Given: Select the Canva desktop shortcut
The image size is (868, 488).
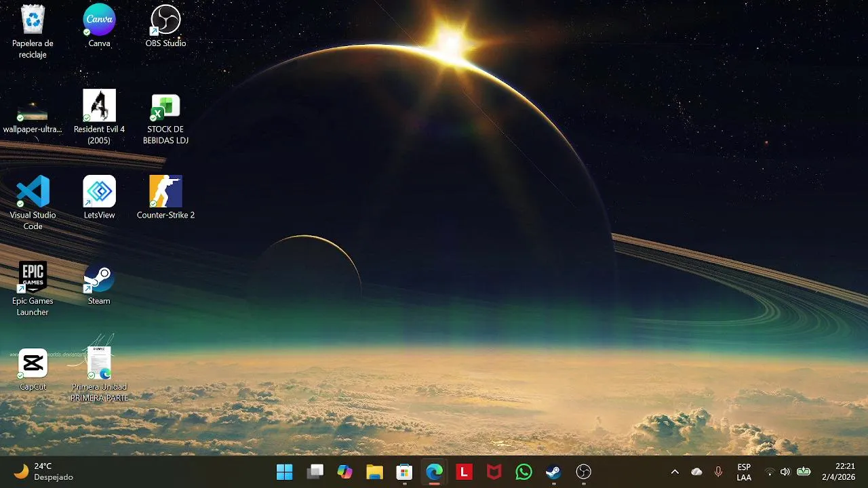Looking at the screenshot, I should [x=99, y=26].
